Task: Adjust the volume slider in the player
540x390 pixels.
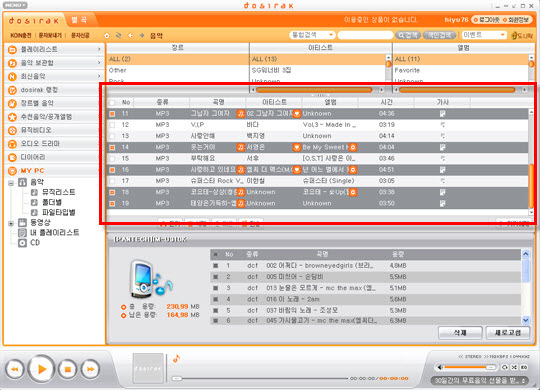Action: 470,368
